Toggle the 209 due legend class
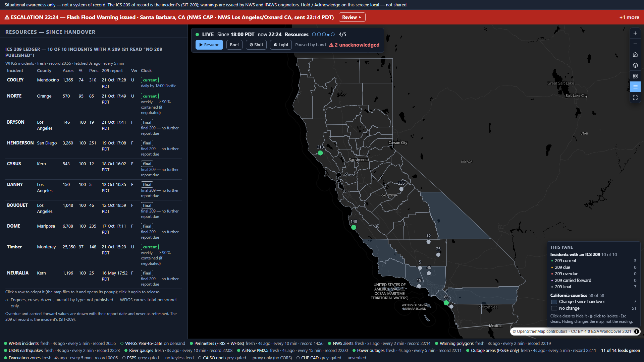The height and width of the screenshot is (362, 644). 594,267
